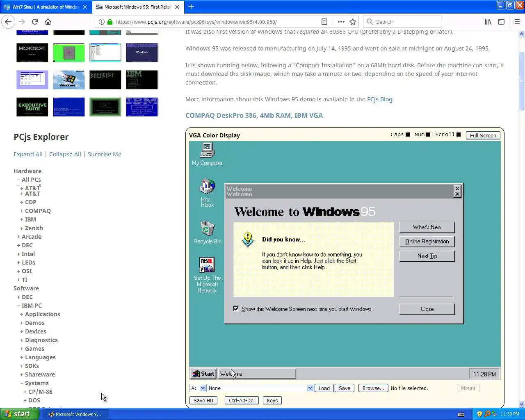
Task: Collapse the IBM PC software node
Action: [x=18, y=306]
